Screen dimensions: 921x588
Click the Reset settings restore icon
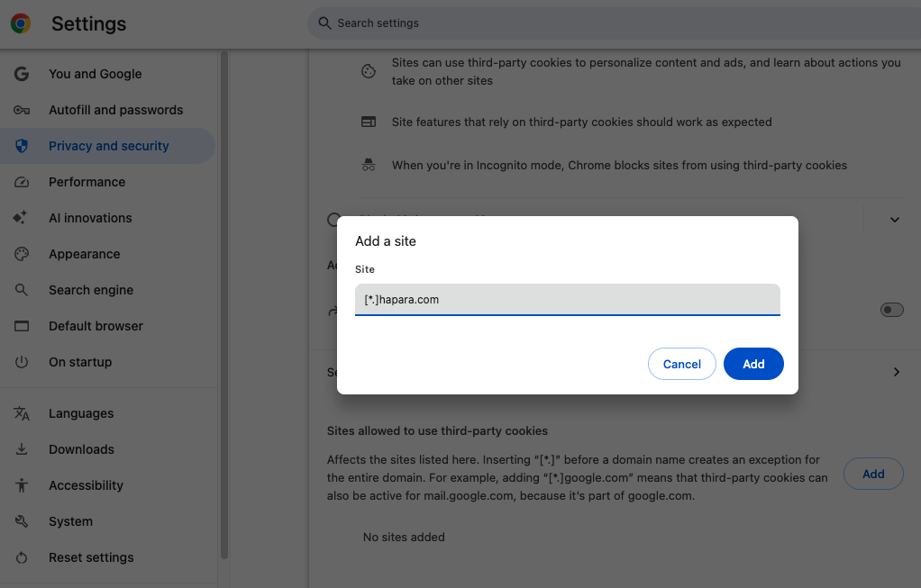pos(22,557)
